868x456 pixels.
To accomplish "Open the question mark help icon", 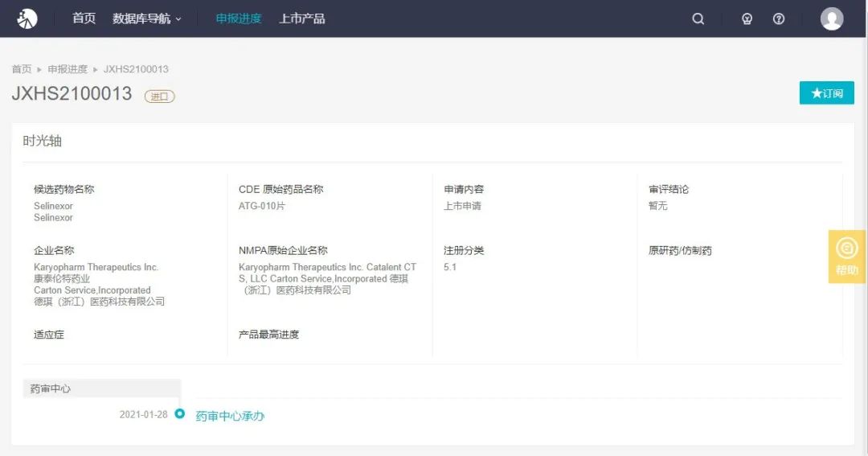I will tap(778, 19).
